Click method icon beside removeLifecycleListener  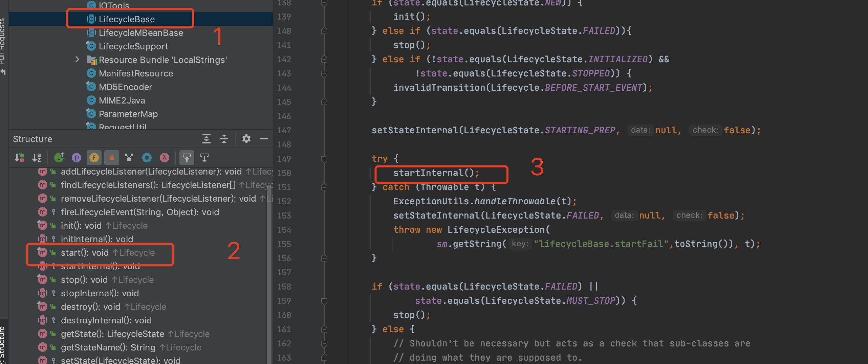42,199
